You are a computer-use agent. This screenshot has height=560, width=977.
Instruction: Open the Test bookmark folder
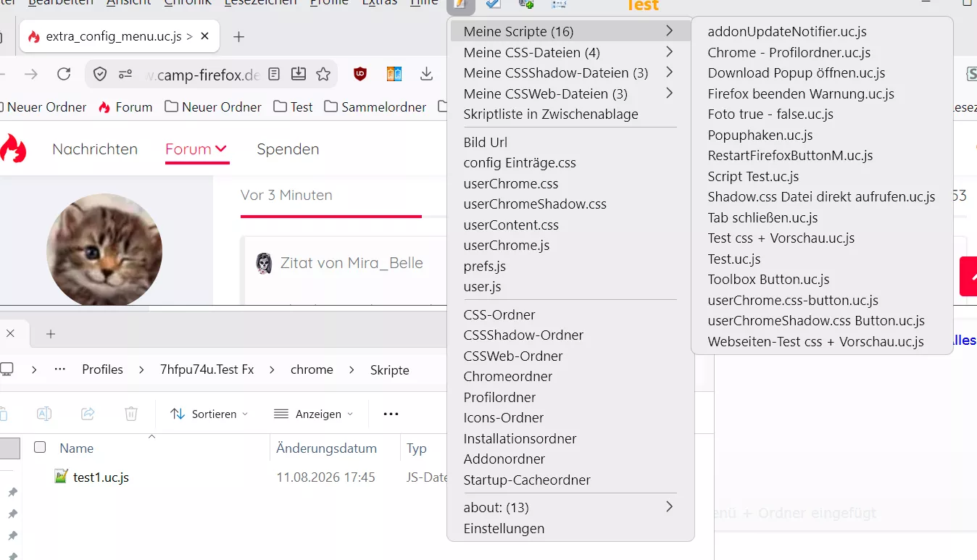(294, 106)
